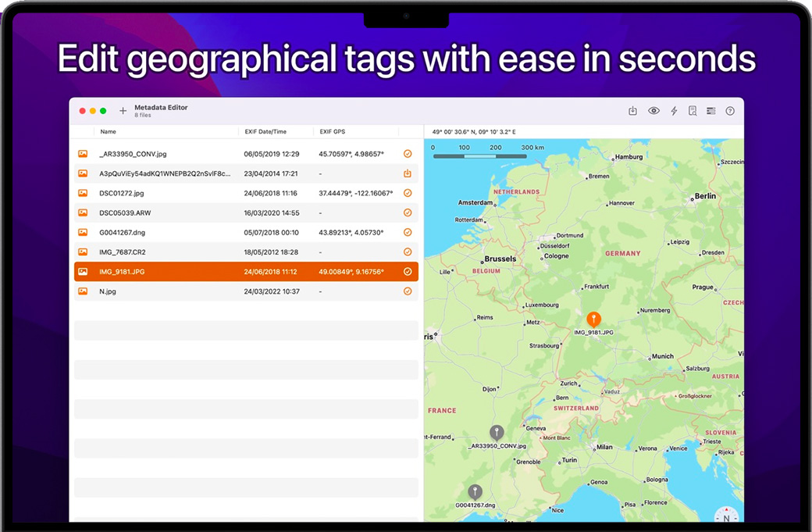
Task: Open the help question mark icon
Action: tap(730, 111)
